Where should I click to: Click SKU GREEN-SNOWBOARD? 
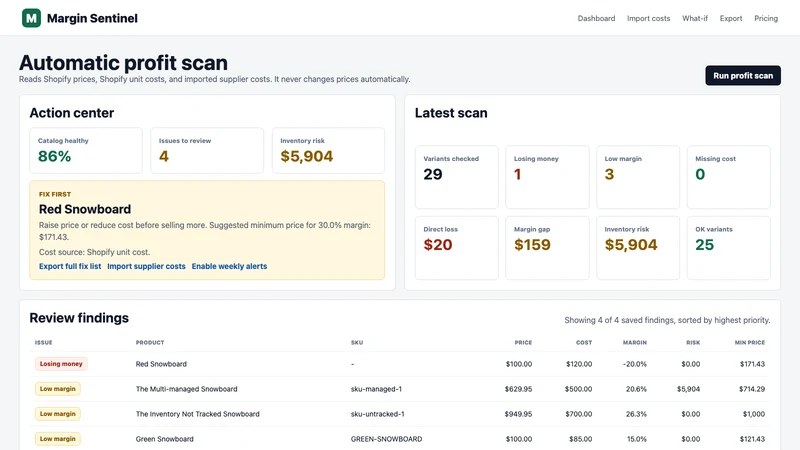click(386, 439)
